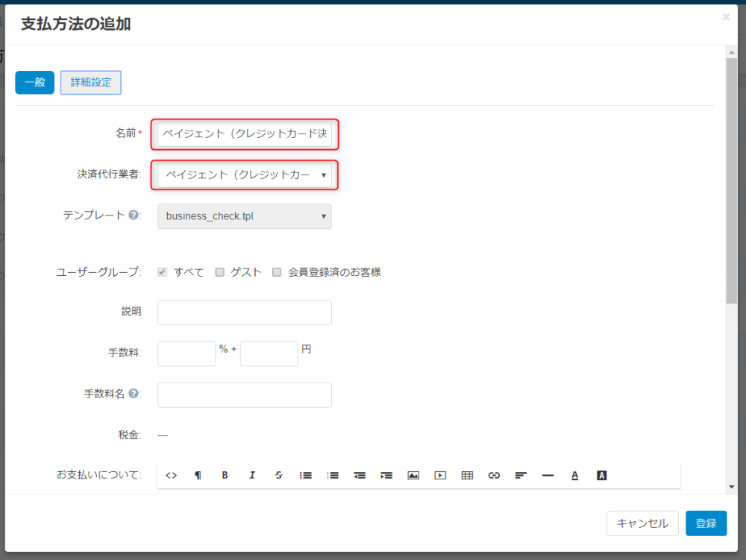Insert horizontal rule line

548,476
